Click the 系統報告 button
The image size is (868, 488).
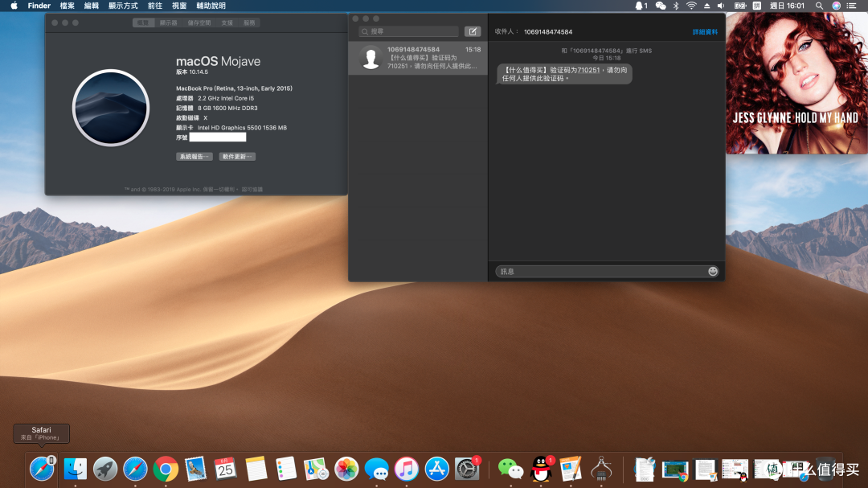[x=194, y=157]
